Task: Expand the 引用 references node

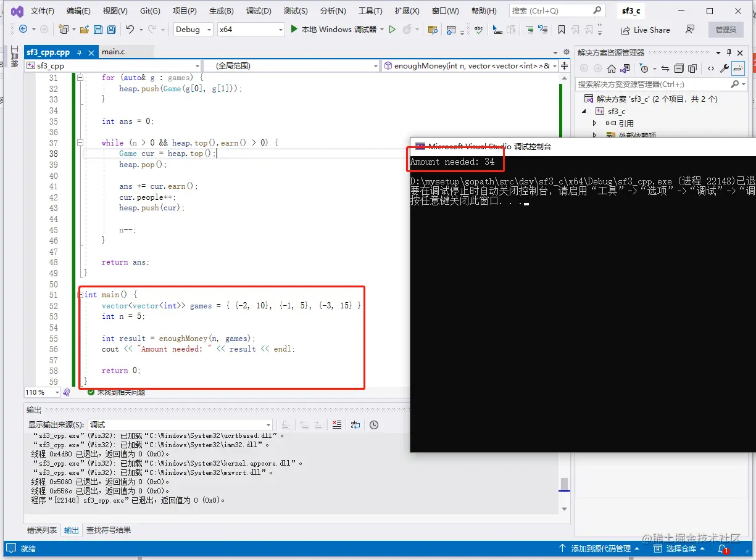Action: click(594, 123)
